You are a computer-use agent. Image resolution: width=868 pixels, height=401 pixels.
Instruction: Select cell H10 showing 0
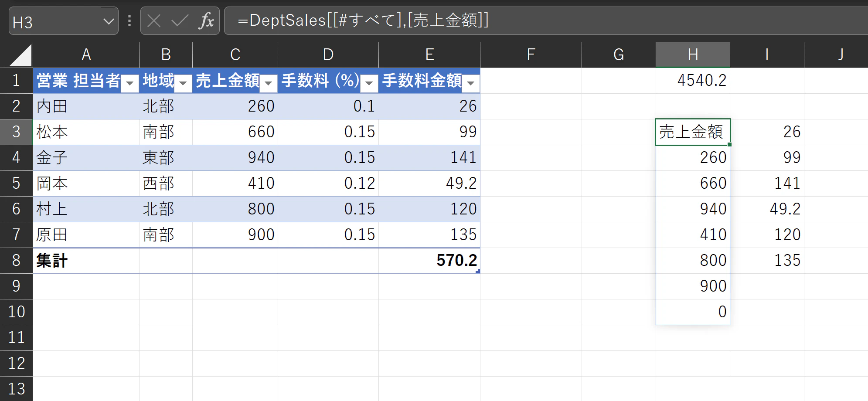[693, 312]
